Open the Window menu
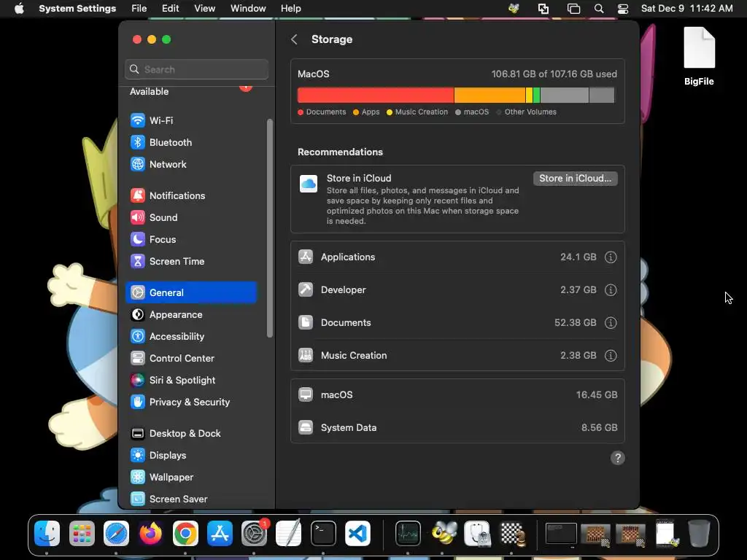 tap(248, 9)
